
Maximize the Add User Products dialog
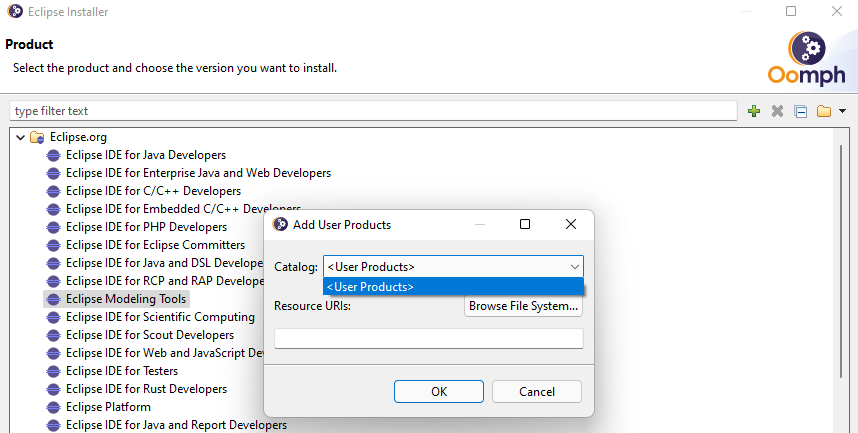coord(525,224)
